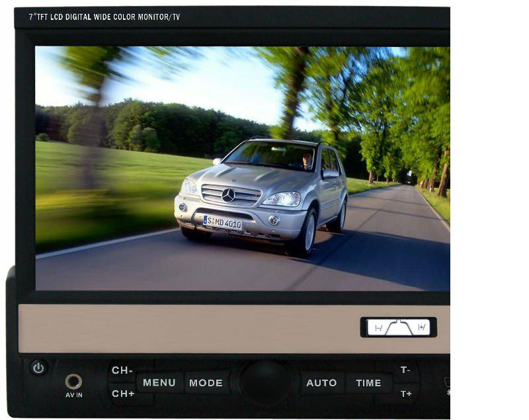Tap the T+ button

(406, 394)
